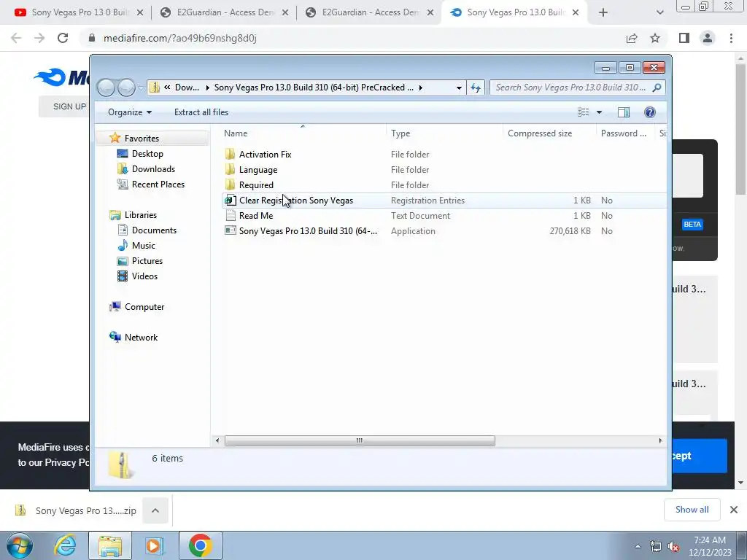Screen dimensions: 747x560
Task: Switch to the second E2Guardian Access Denied tab
Action: coord(370,13)
